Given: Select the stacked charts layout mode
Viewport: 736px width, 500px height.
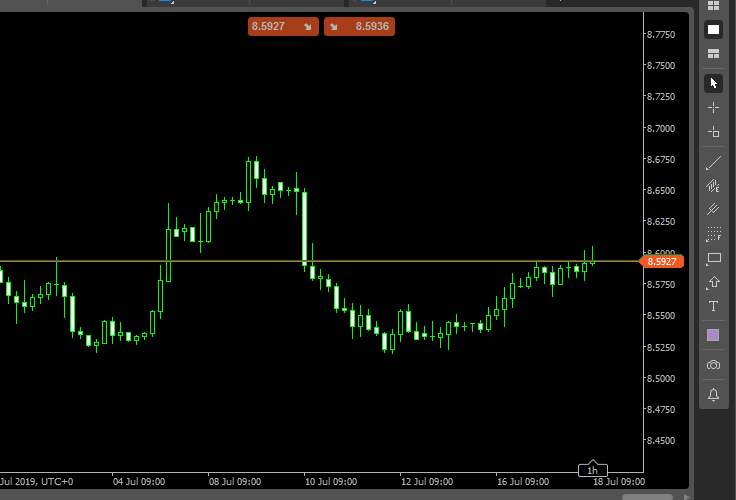Looking at the screenshot, I should (713, 54).
